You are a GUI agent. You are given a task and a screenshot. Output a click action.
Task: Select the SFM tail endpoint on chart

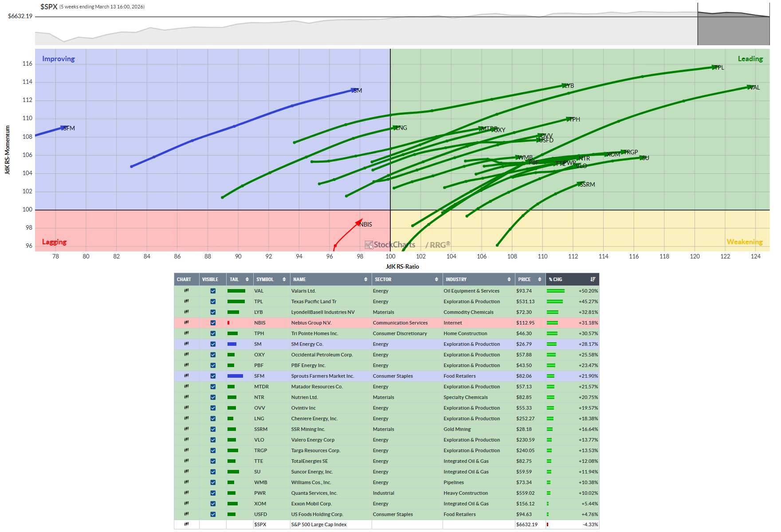64,128
